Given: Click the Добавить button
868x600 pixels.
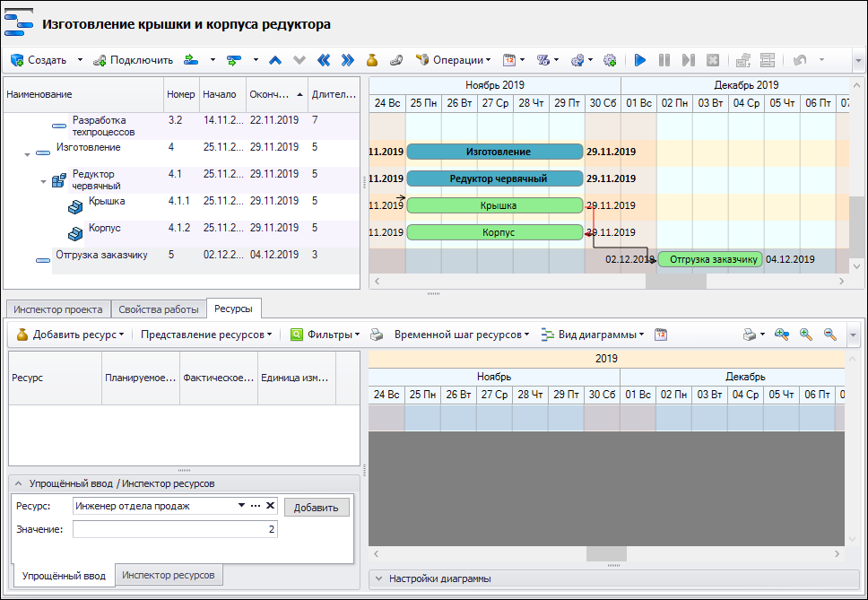Looking at the screenshot, I should click(x=317, y=508).
